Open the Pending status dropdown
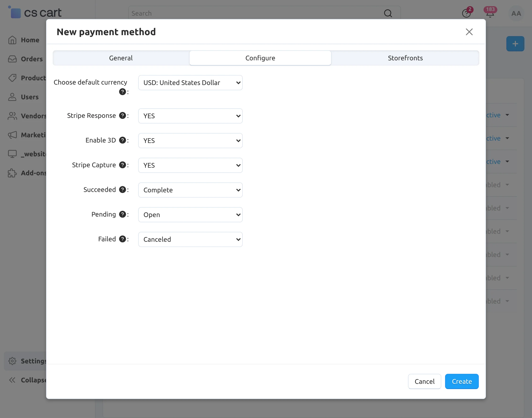Image resolution: width=532 pixels, height=418 pixels. (190, 215)
